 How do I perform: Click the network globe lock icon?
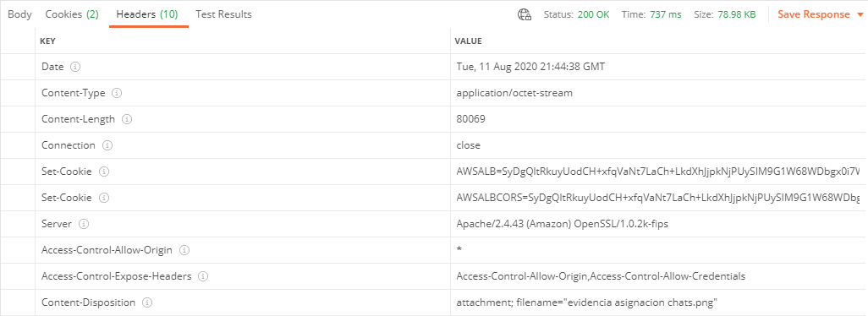click(x=525, y=15)
